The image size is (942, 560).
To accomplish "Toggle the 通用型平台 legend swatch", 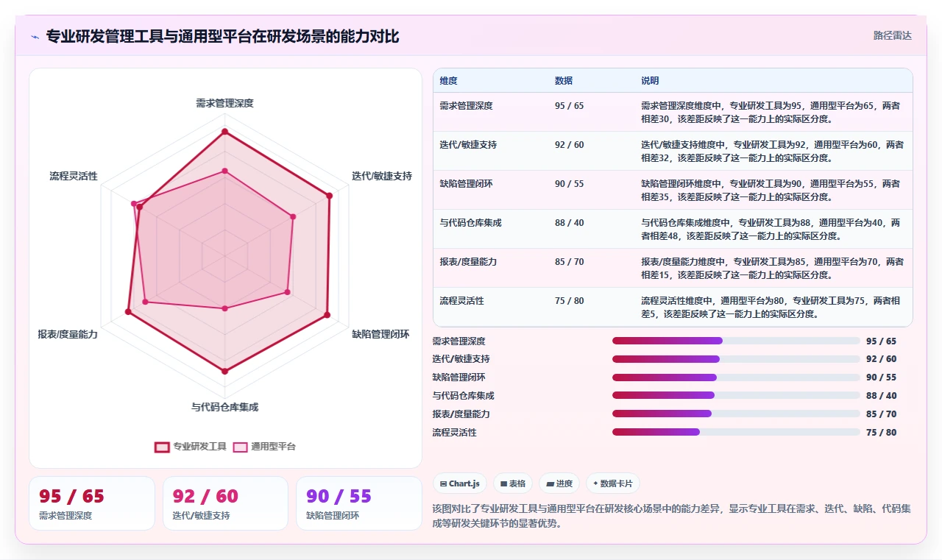I will [x=240, y=447].
